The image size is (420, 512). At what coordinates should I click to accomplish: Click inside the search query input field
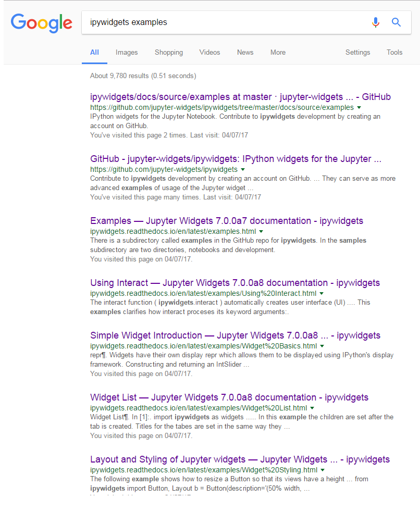point(208,22)
